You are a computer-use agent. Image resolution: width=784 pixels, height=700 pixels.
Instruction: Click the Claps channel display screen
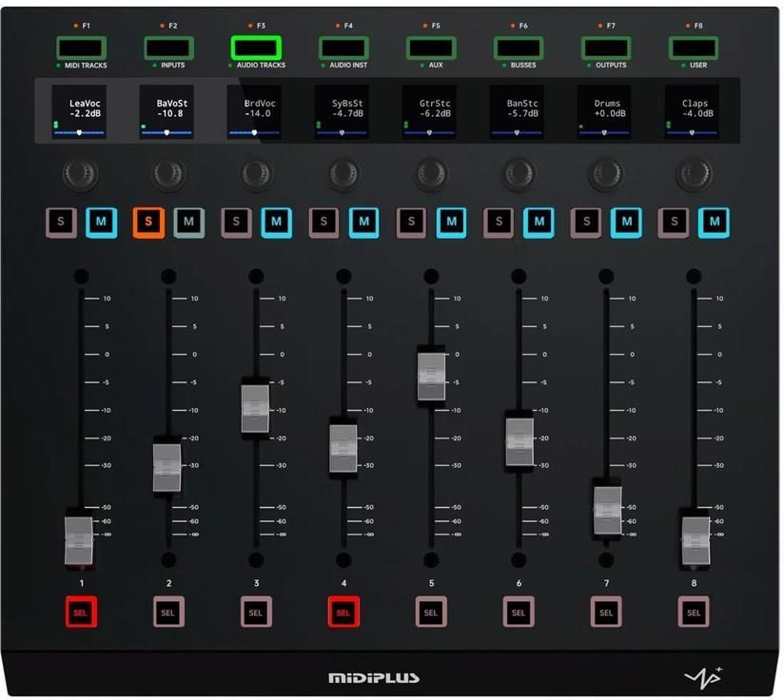(x=695, y=111)
